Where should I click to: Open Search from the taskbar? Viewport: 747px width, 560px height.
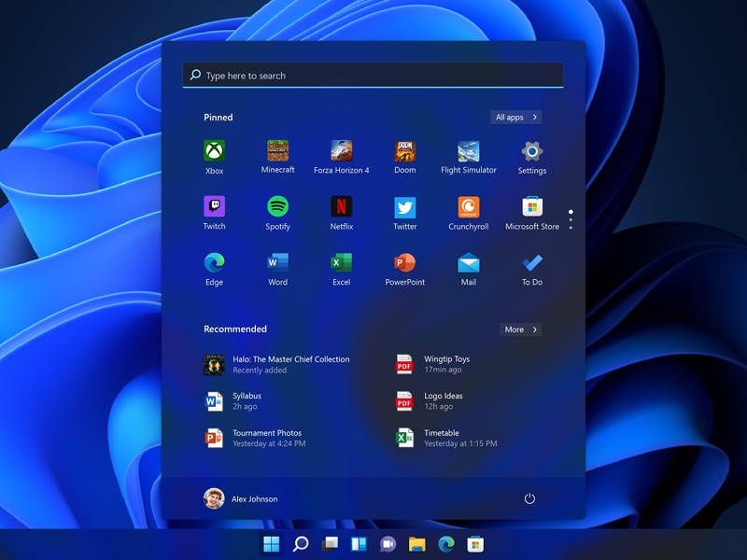click(301, 544)
